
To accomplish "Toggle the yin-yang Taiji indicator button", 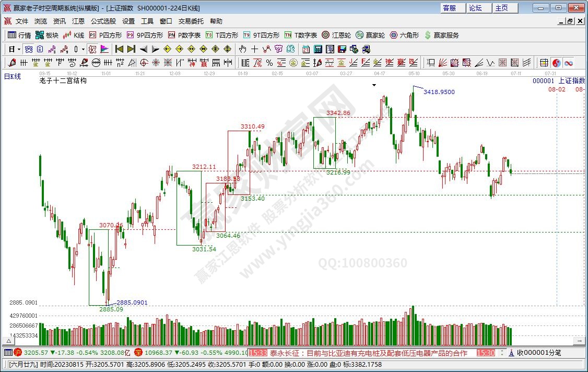I will tap(556, 63).
